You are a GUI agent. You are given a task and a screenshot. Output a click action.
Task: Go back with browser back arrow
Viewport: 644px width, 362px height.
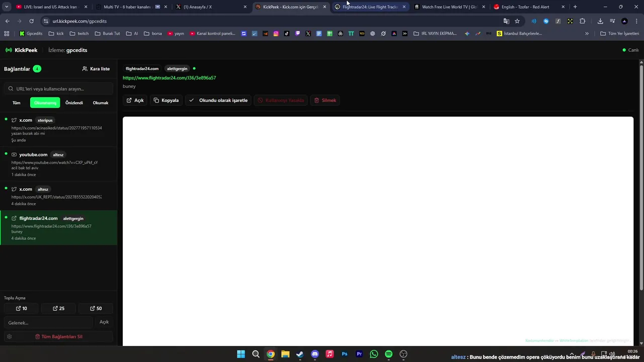(x=7, y=21)
